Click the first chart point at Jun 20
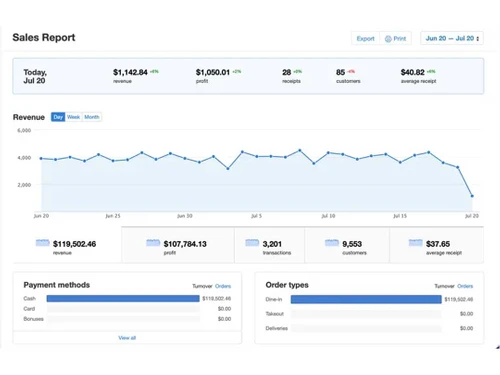This screenshot has height=375, width=500. point(41,159)
